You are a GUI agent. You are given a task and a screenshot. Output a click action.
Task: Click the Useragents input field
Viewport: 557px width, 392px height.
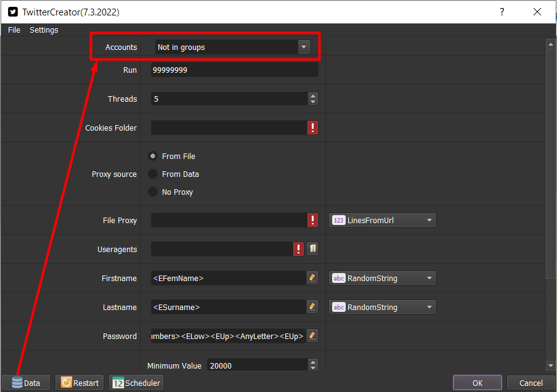[x=222, y=249]
